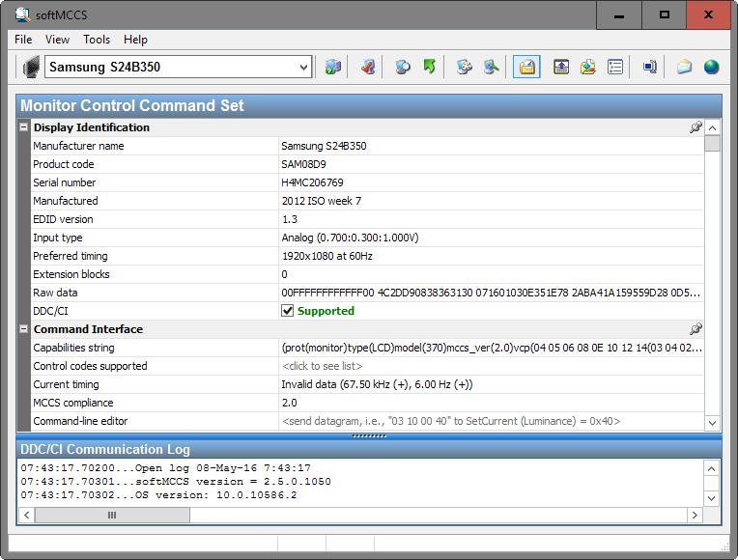Select the 'OS version: 10.0.10586.2' log line

(158, 495)
